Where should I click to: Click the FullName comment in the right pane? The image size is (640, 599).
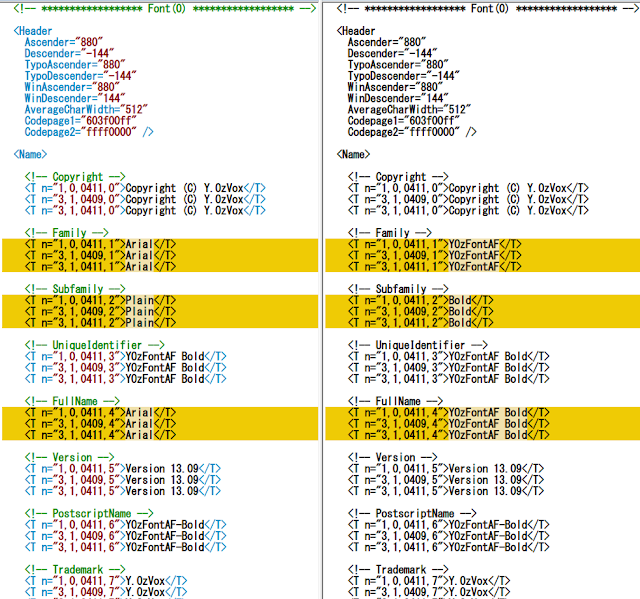pos(395,402)
